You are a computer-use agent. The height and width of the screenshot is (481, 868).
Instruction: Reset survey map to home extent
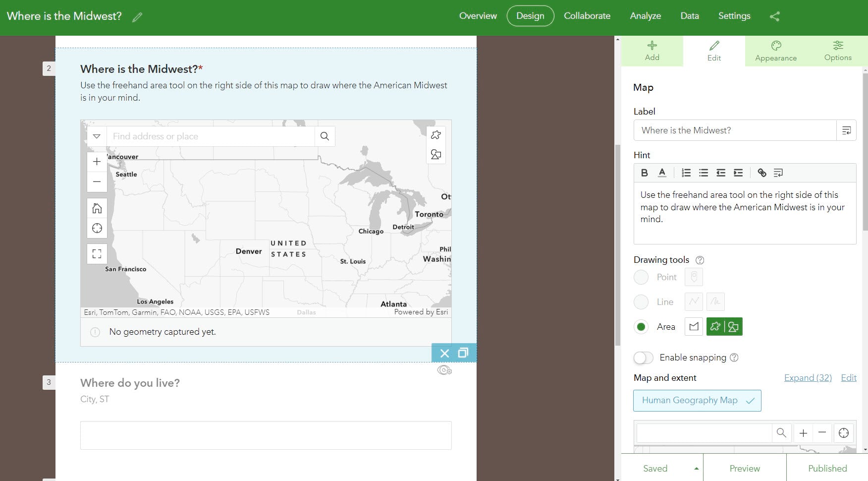pos(97,208)
